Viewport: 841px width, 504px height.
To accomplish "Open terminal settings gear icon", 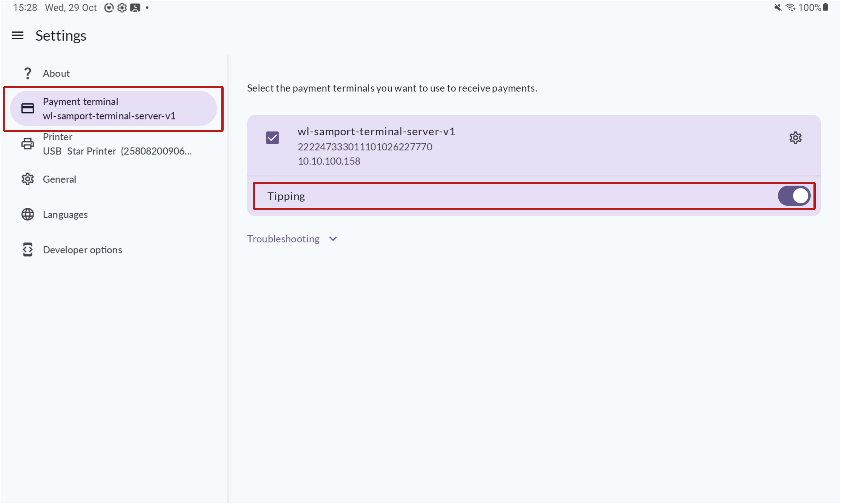I will pos(795,138).
